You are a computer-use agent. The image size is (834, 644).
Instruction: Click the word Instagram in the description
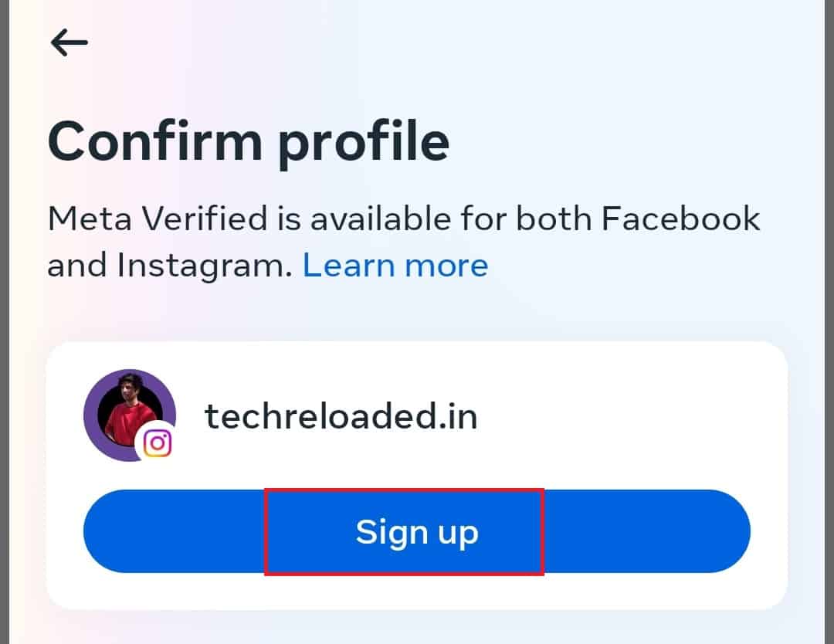pyautogui.click(x=205, y=265)
